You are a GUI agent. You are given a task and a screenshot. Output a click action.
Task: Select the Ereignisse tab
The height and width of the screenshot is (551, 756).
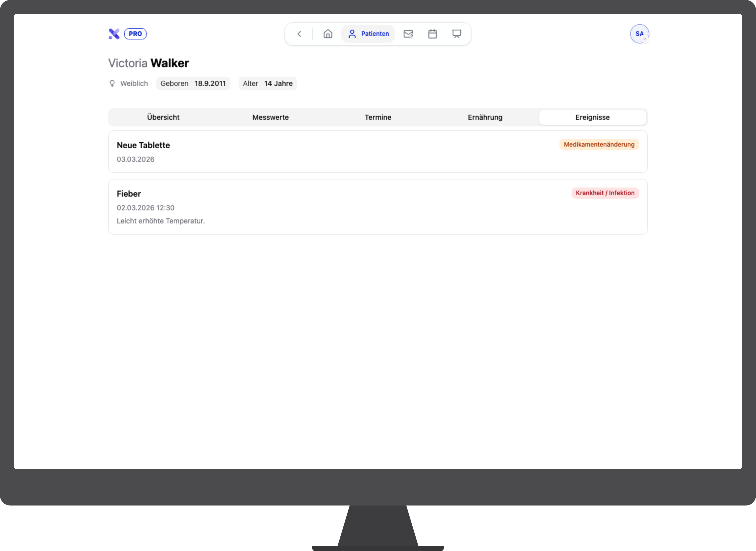click(x=593, y=117)
